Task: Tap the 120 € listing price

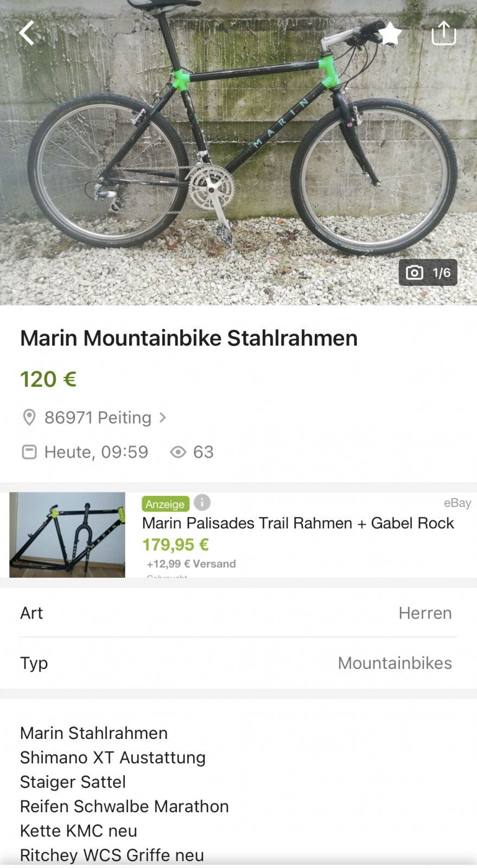Action: coord(48,379)
